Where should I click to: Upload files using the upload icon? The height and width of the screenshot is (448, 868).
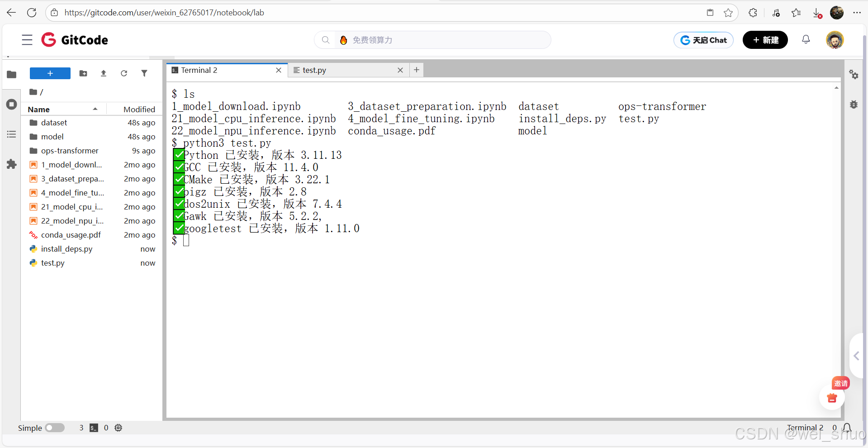[103, 73]
